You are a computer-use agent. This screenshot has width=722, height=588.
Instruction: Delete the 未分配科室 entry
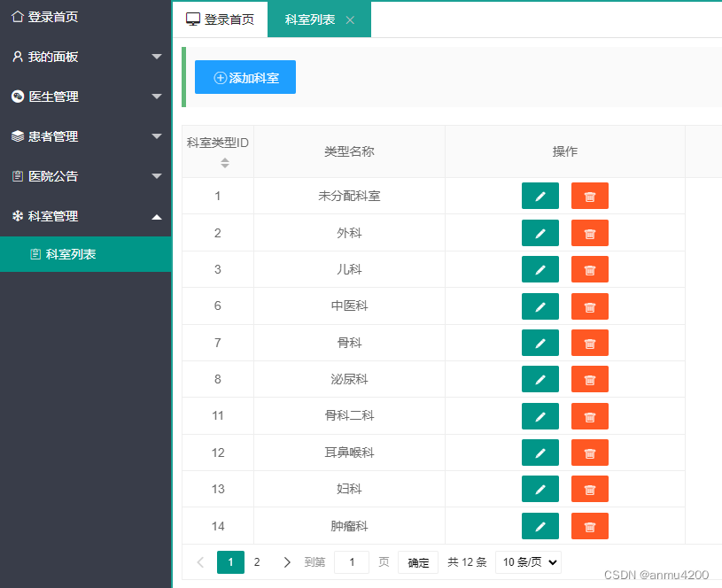[x=589, y=196]
